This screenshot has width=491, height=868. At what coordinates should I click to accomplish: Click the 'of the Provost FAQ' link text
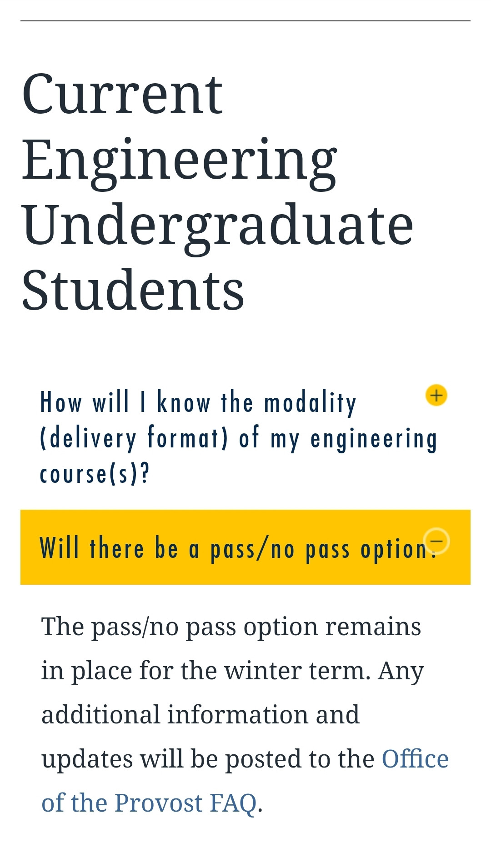149,803
